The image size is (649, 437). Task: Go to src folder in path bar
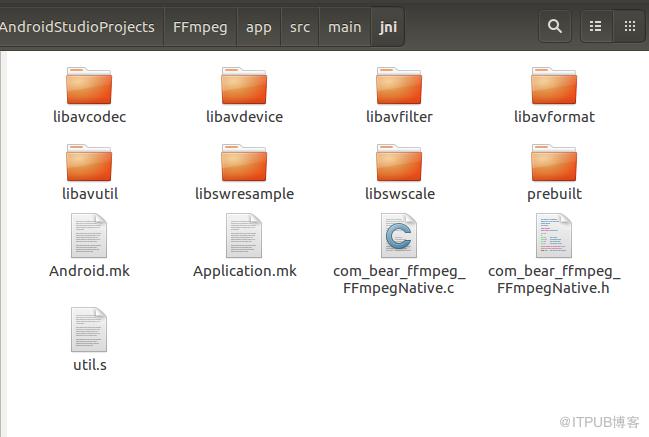click(300, 27)
